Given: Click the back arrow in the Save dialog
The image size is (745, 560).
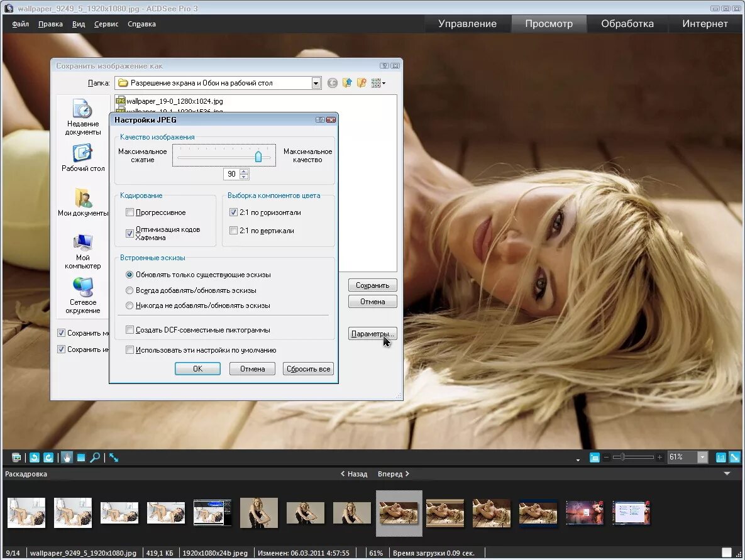Looking at the screenshot, I should click(x=333, y=83).
